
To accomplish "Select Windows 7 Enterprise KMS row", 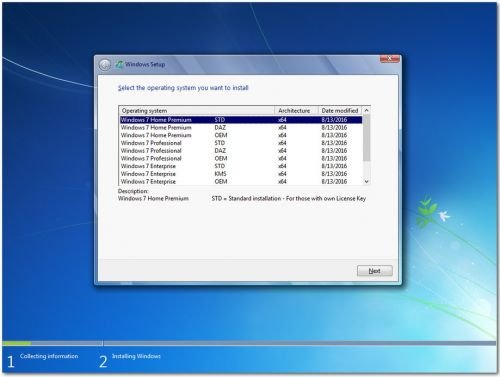I will pos(241,174).
